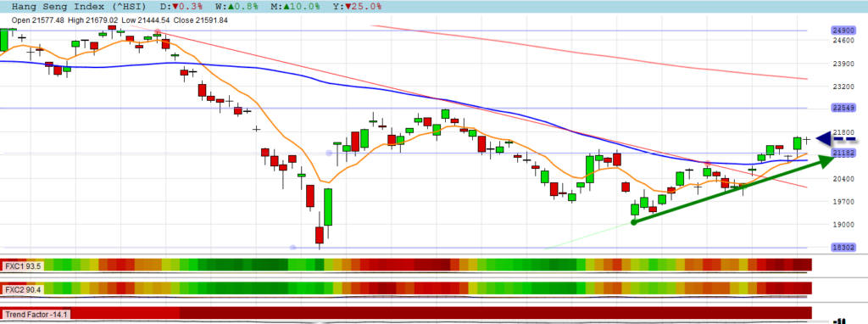Click the 19000 price axis label
This screenshot has height=324, width=868.
point(843,224)
